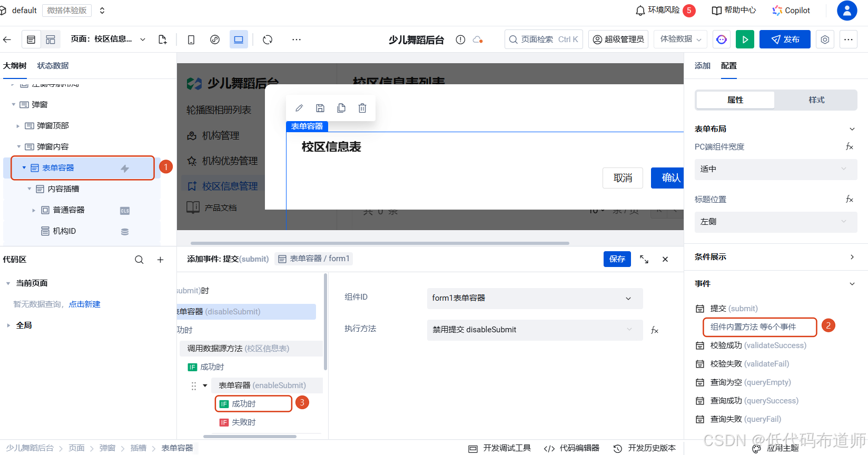The height and width of the screenshot is (455, 868).
Task: Expand the 弹窗顶部 tree node
Action: (x=18, y=126)
